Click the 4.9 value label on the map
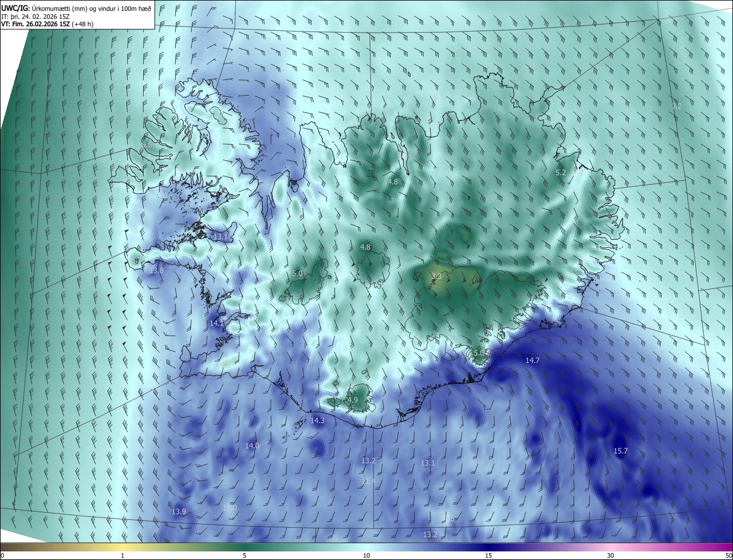Image resolution: width=733 pixels, height=560 pixels. (352, 400)
